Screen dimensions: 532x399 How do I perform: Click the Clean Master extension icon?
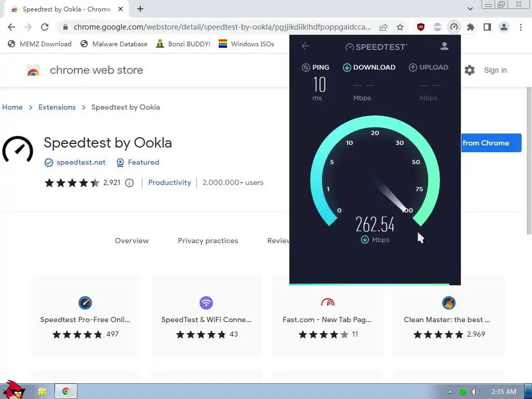coord(448,303)
